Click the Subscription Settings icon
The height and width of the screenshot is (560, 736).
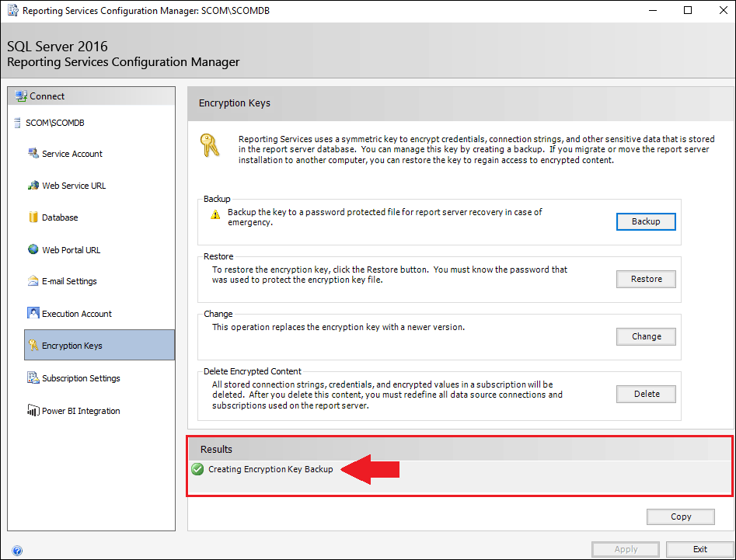tap(33, 377)
